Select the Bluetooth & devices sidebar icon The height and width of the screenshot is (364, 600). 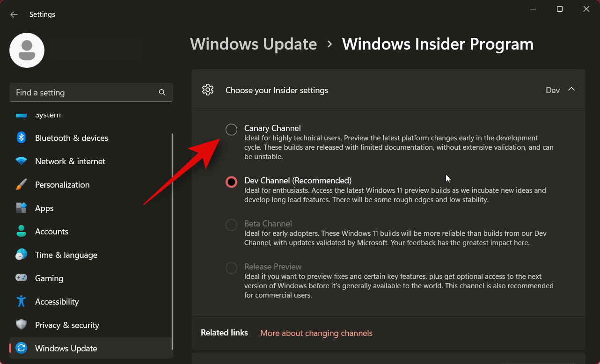(x=21, y=138)
